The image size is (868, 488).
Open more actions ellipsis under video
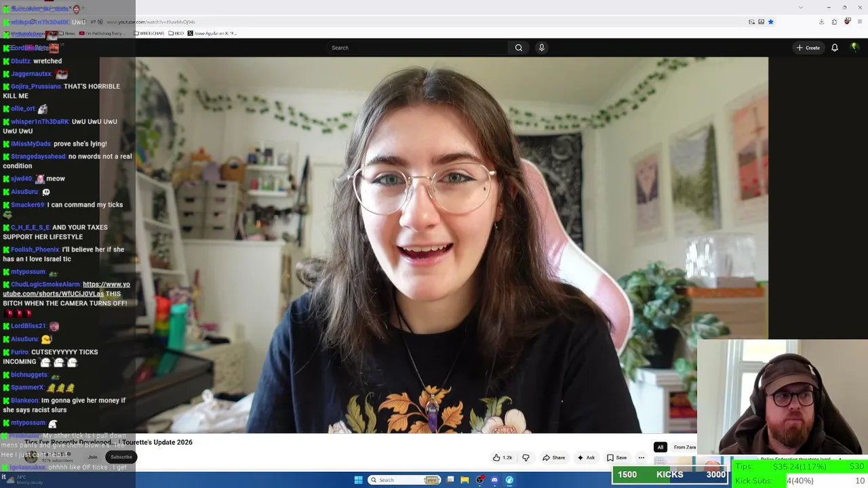641,457
